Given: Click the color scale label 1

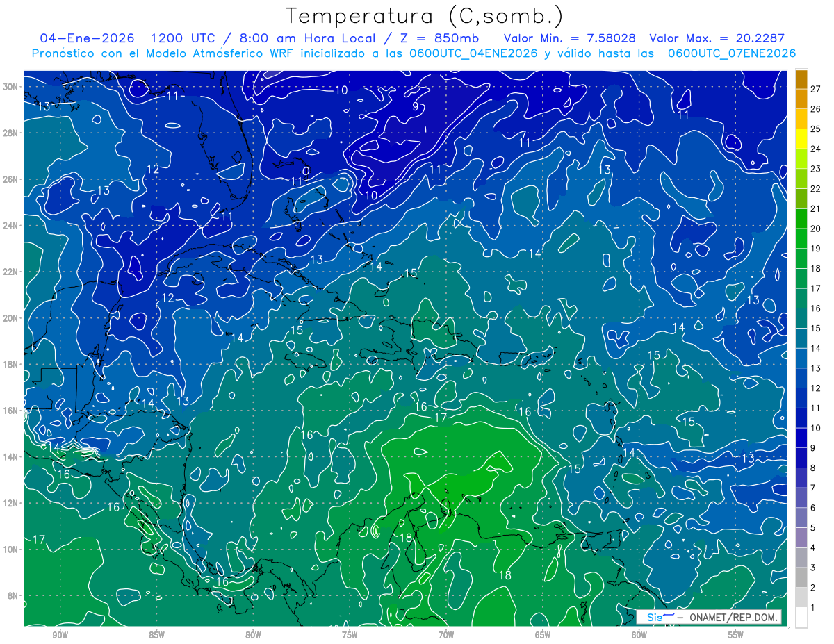Looking at the screenshot, I should 813,608.
